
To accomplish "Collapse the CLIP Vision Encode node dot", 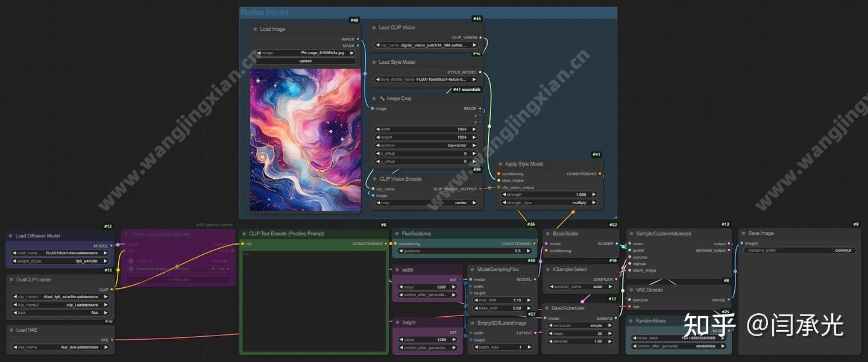I will point(374,179).
